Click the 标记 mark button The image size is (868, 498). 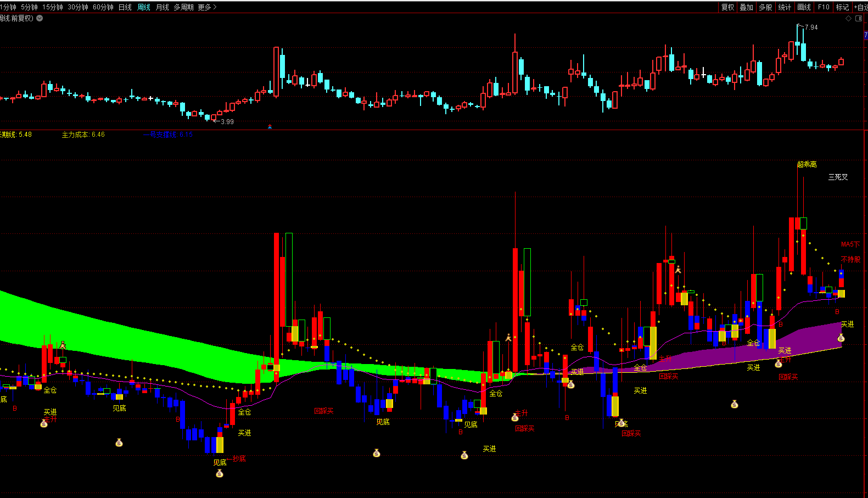842,7
